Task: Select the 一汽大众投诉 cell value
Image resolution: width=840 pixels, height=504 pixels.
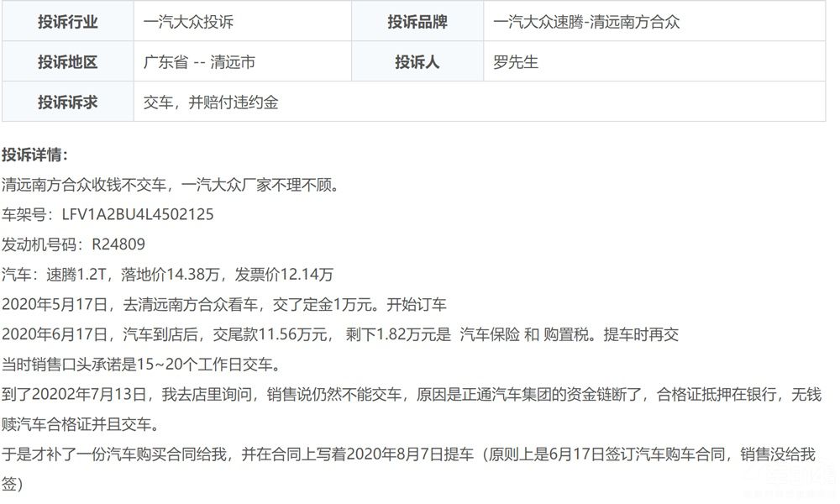Action: (188, 22)
